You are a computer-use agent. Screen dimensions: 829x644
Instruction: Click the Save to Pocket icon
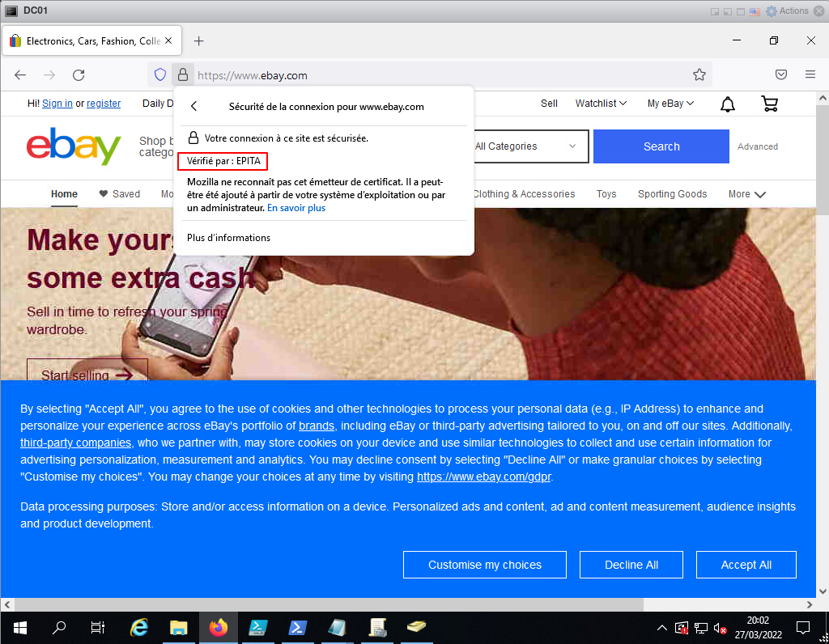pos(781,75)
